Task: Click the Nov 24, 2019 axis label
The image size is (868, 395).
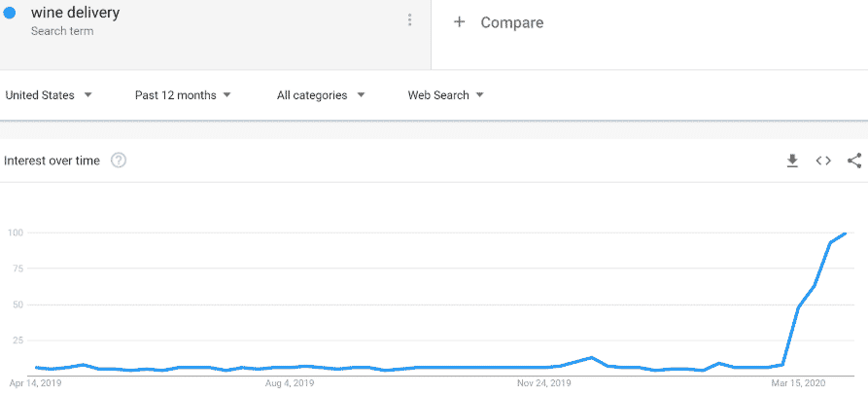Action: coord(543,383)
